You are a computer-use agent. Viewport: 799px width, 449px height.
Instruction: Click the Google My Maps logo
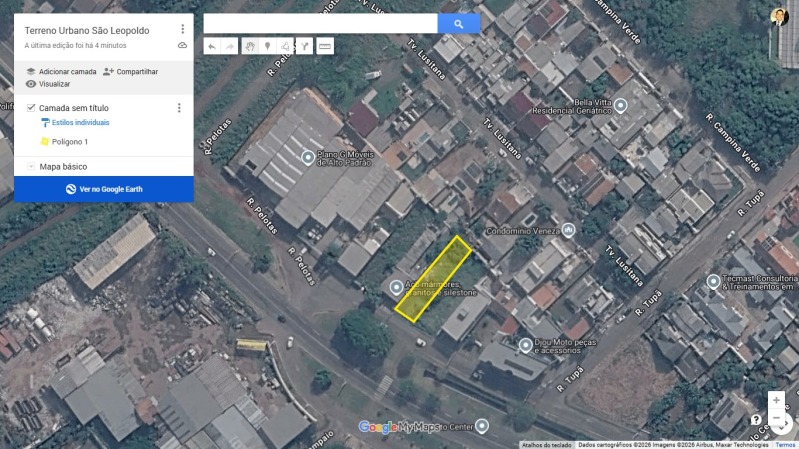point(399,427)
